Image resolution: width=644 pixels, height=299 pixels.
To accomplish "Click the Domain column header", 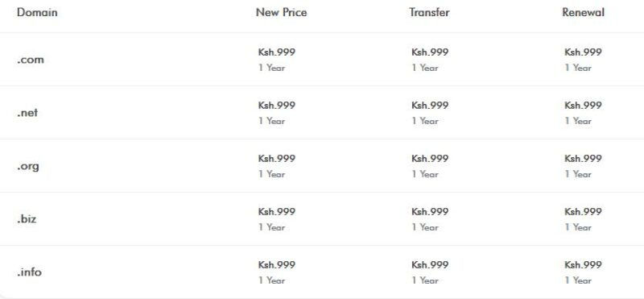I will pos(37,12).
